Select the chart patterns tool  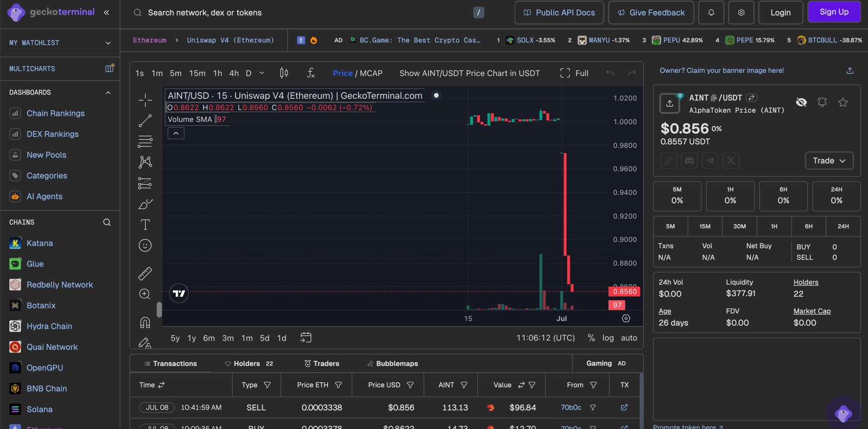tap(145, 162)
